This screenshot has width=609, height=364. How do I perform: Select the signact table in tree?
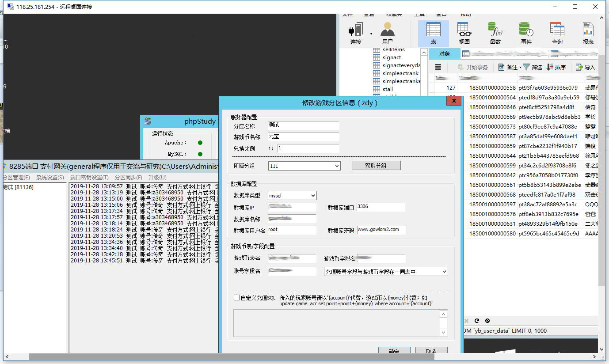[392, 57]
